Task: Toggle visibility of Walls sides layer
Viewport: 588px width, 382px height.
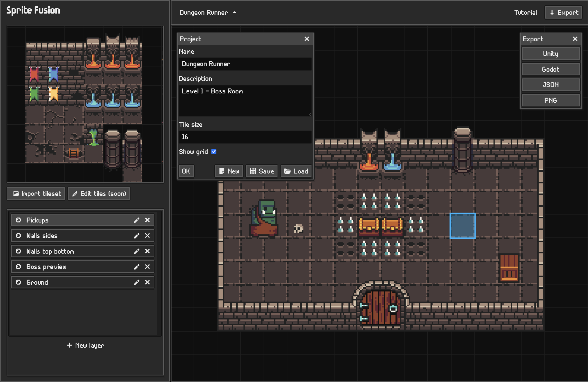Action: pyautogui.click(x=19, y=235)
